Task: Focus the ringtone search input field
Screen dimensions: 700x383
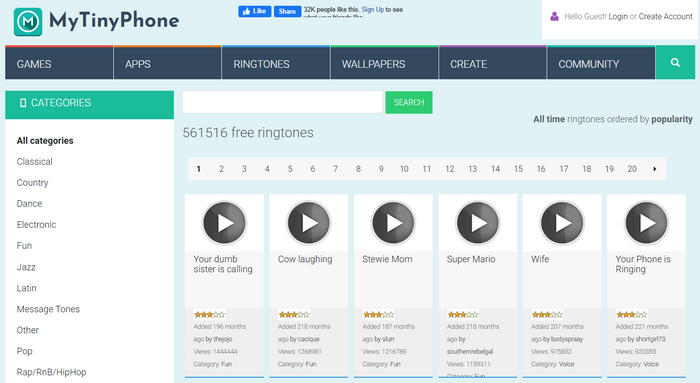Action: [x=283, y=102]
